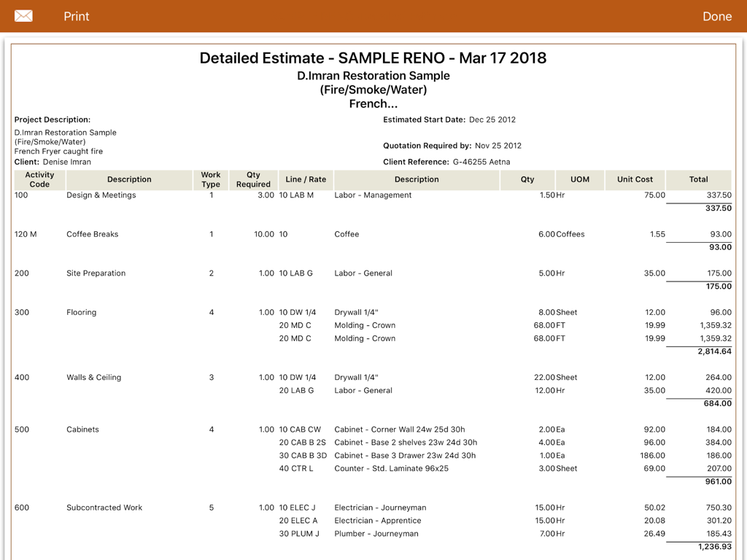Click the Client Reference G-46255 Aetna text
Image resolution: width=747 pixels, height=560 pixels.
(452, 162)
